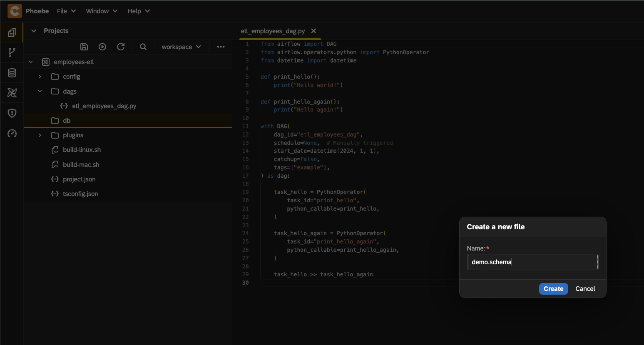Open the Airflow pinwheel perspective in the sidebar
The image size is (644, 345).
click(x=12, y=93)
